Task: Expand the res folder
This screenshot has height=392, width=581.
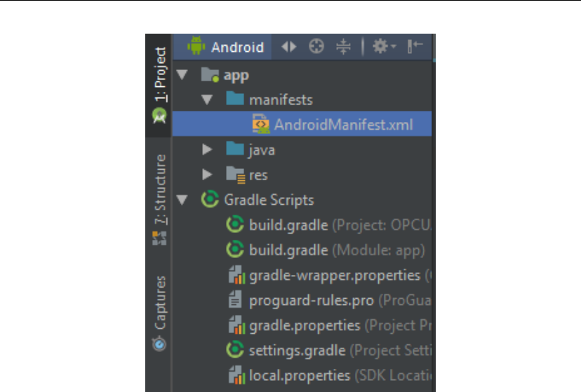Action: 208,175
